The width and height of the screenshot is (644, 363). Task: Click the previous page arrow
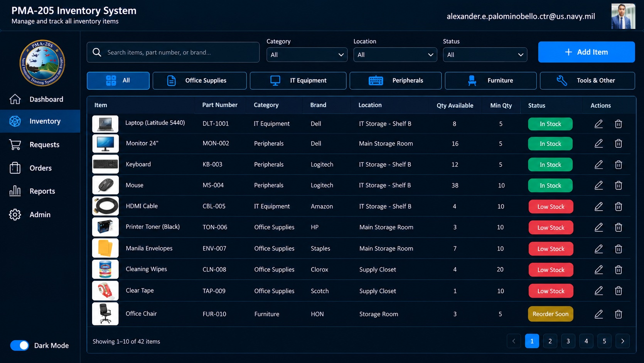(514, 341)
